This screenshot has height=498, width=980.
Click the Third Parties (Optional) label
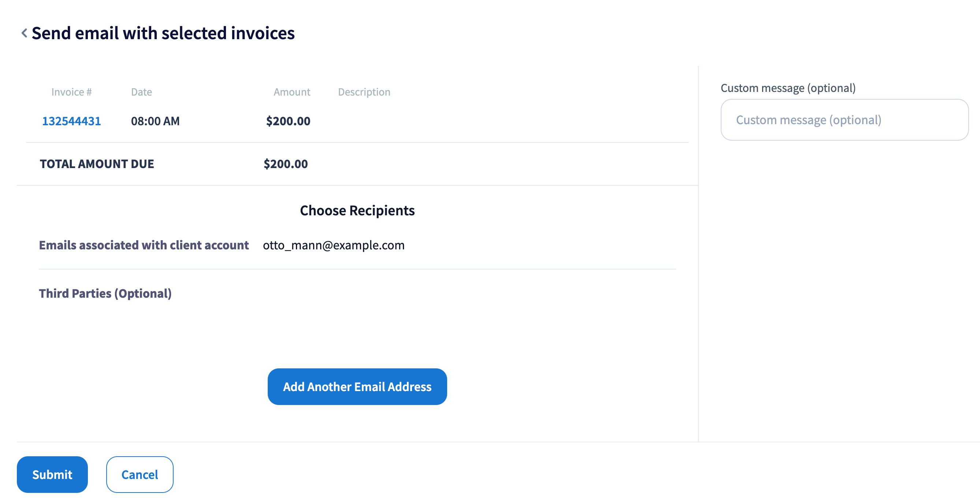105,293
